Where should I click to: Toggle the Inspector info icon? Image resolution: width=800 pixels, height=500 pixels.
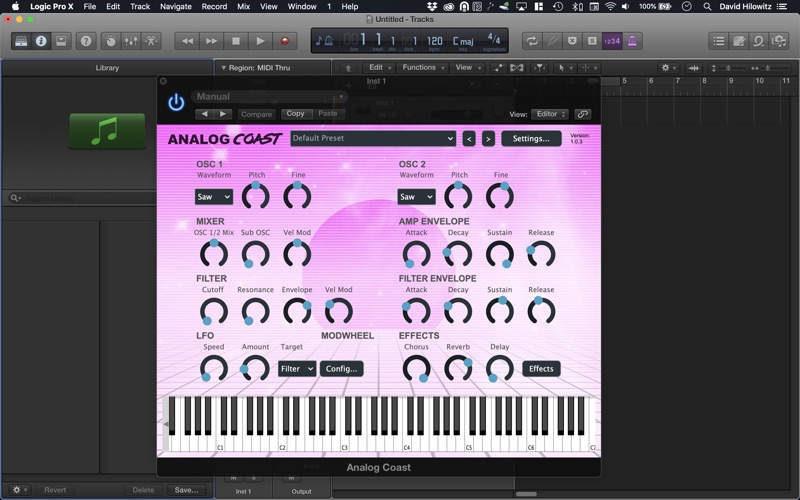[41, 41]
